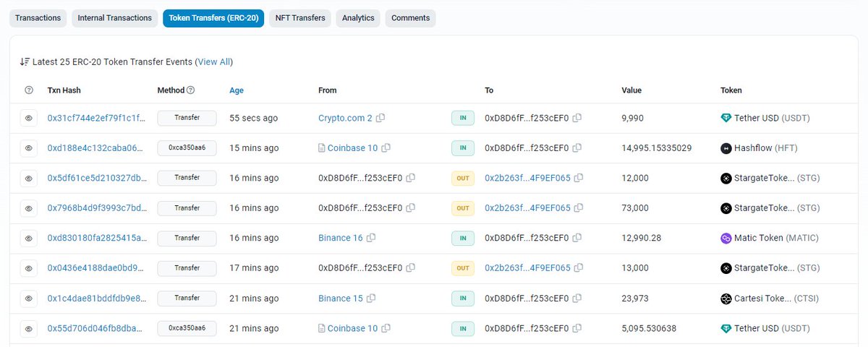Click the IN badge in Matic Token row
This screenshot has height=347, width=868.
(x=463, y=239)
